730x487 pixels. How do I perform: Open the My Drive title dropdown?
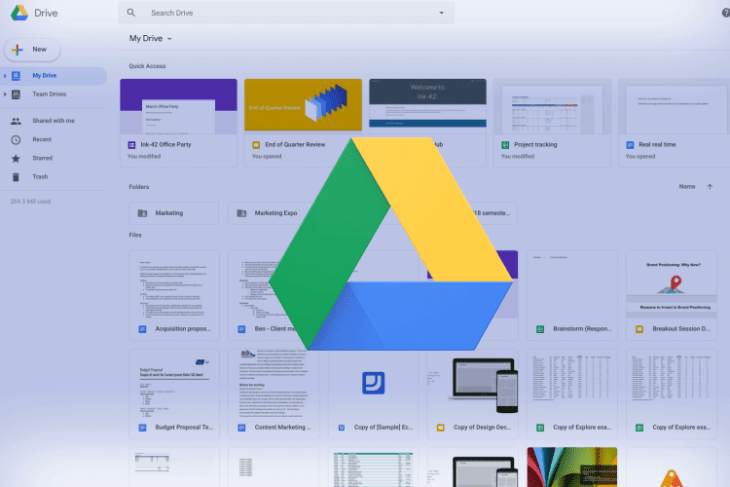pyautogui.click(x=150, y=38)
